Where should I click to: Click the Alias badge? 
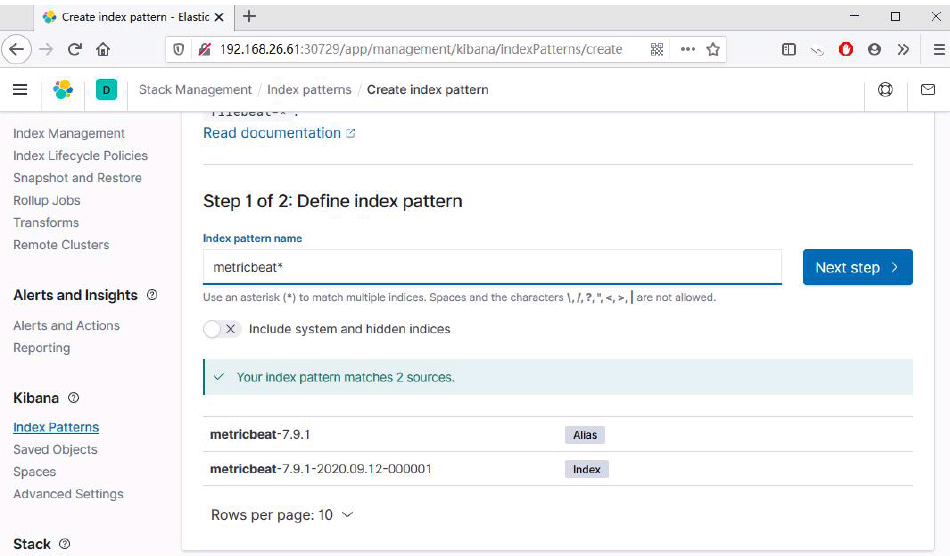coord(585,435)
